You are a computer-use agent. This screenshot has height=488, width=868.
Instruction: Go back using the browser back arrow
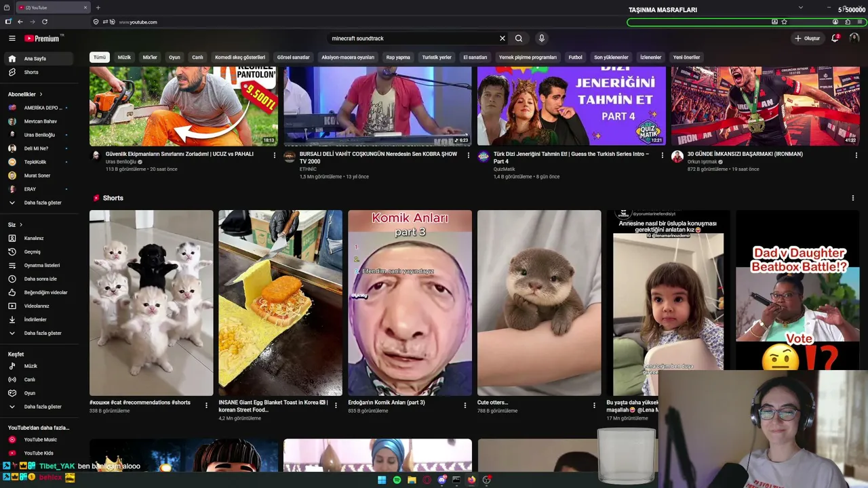(x=20, y=22)
